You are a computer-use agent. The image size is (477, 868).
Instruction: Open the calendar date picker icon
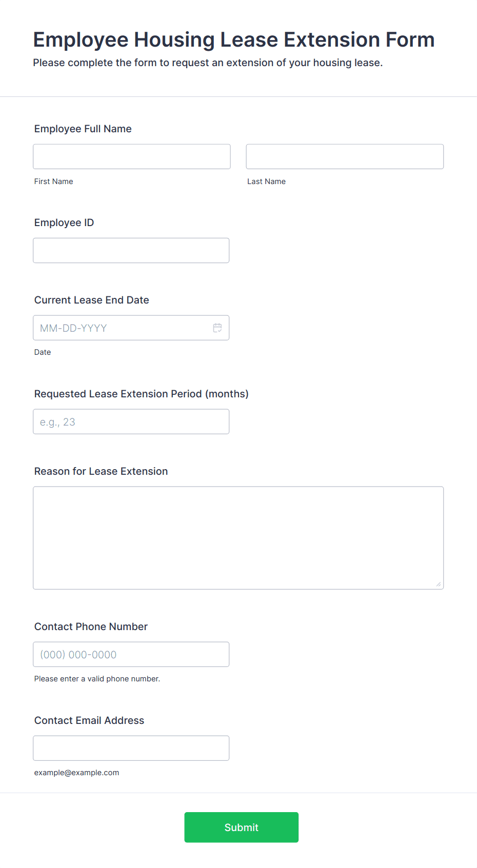click(217, 328)
